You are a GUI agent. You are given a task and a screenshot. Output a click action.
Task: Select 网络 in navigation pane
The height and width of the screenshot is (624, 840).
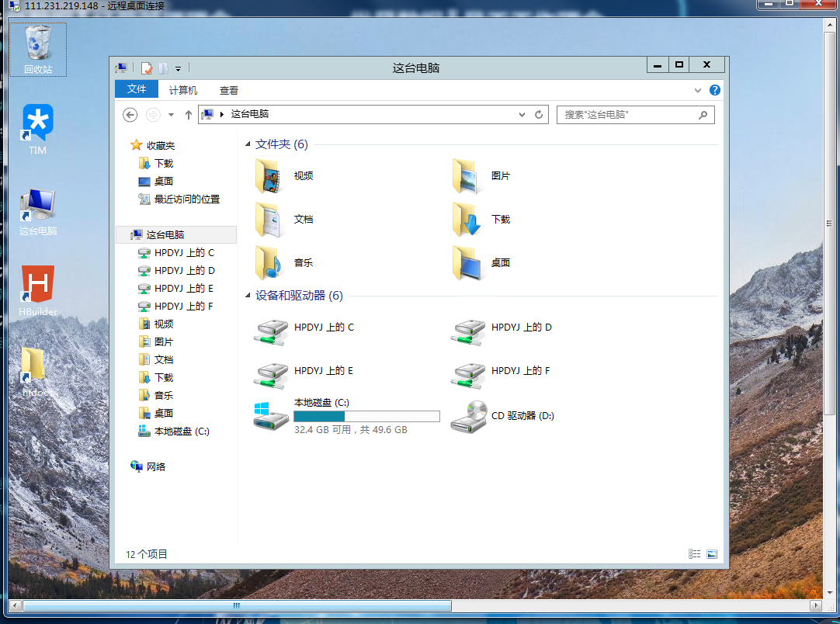(x=148, y=466)
